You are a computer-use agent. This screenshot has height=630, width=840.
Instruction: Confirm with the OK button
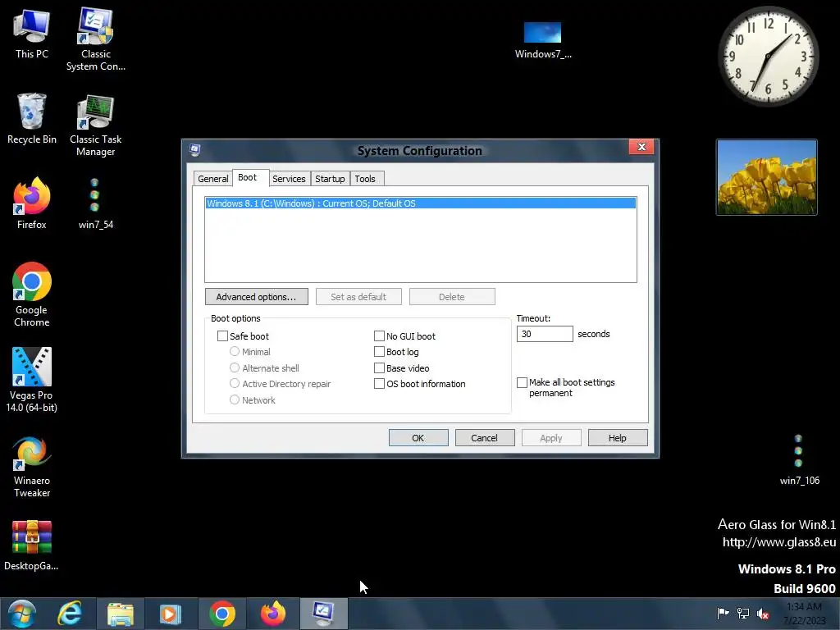click(418, 438)
